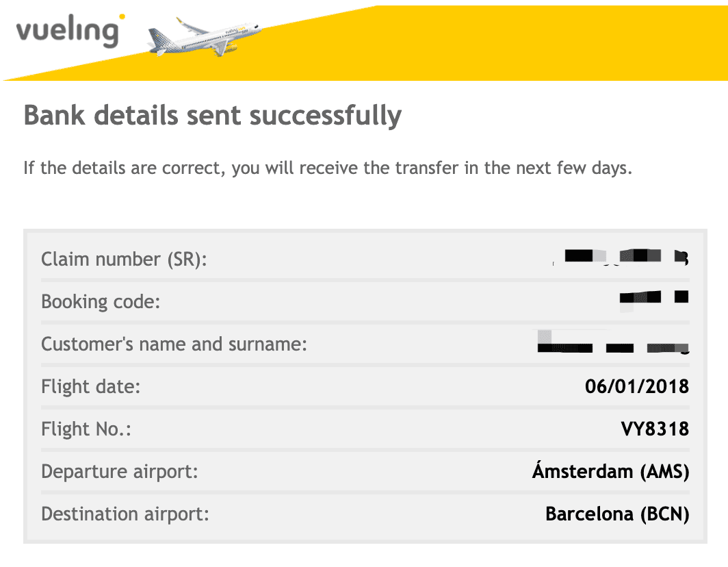Click the Vueling logo
The image size is (728, 567).
coord(70,31)
